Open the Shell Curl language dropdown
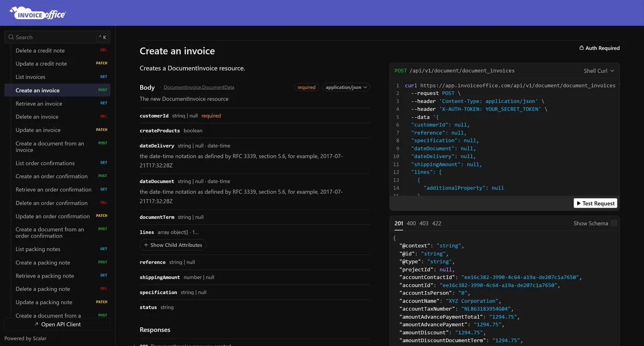Screen dimensions: 644x346 pyautogui.click(x=599, y=71)
